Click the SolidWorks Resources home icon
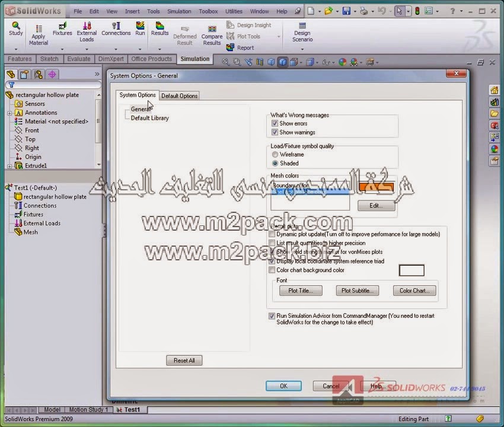Image resolution: width=504 pixels, height=427 pixels. pyautogui.click(x=495, y=90)
